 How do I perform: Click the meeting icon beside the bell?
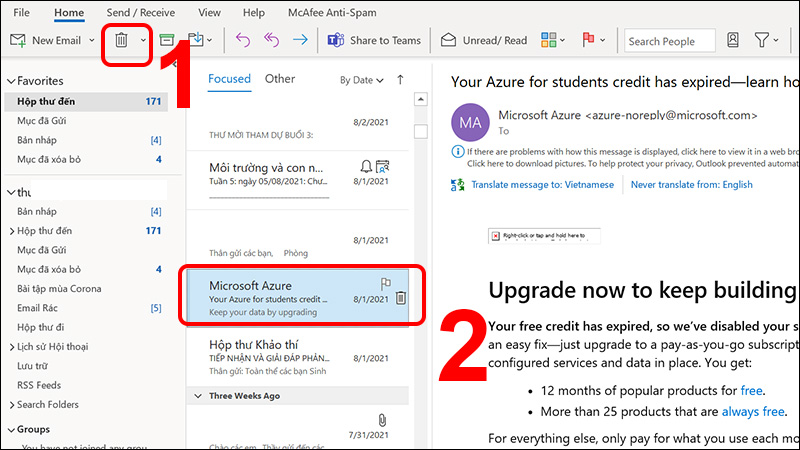382,166
